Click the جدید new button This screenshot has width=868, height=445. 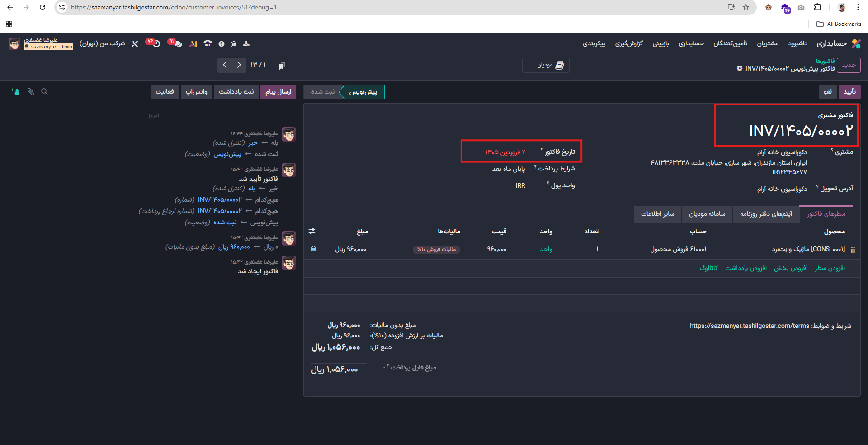coord(849,66)
